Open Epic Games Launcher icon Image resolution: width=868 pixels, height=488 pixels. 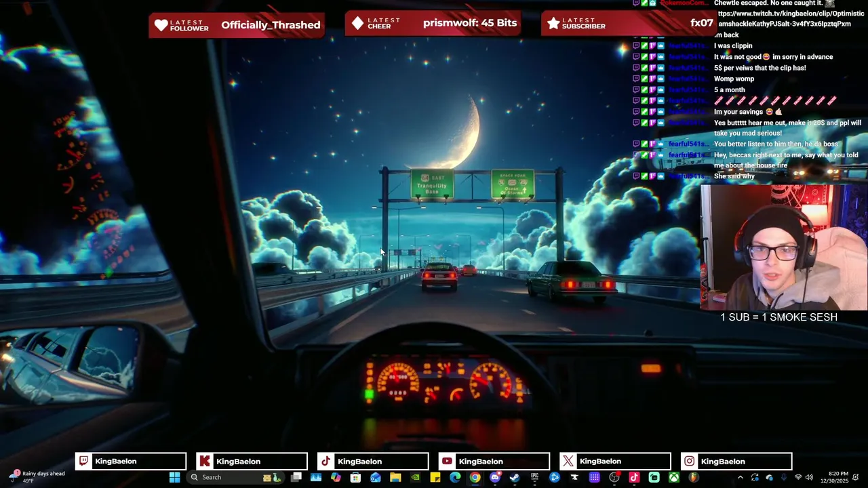pos(534,477)
